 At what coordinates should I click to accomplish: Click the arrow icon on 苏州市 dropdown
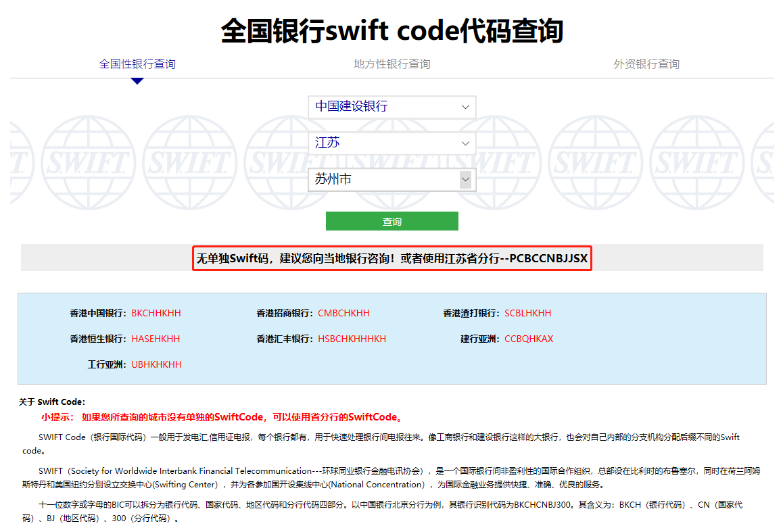(x=465, y=180)
